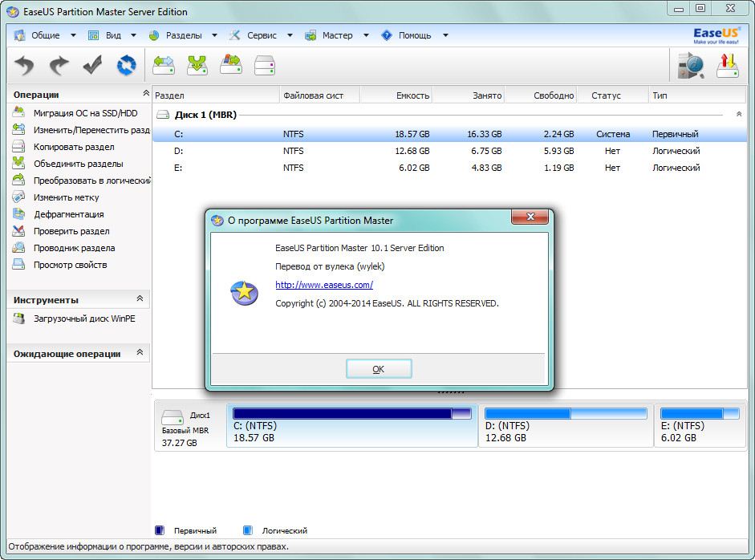Click the Миграция ОС на SSD/HDD operation
This screenshot has width=755, height=560.
tap(85, 113)
